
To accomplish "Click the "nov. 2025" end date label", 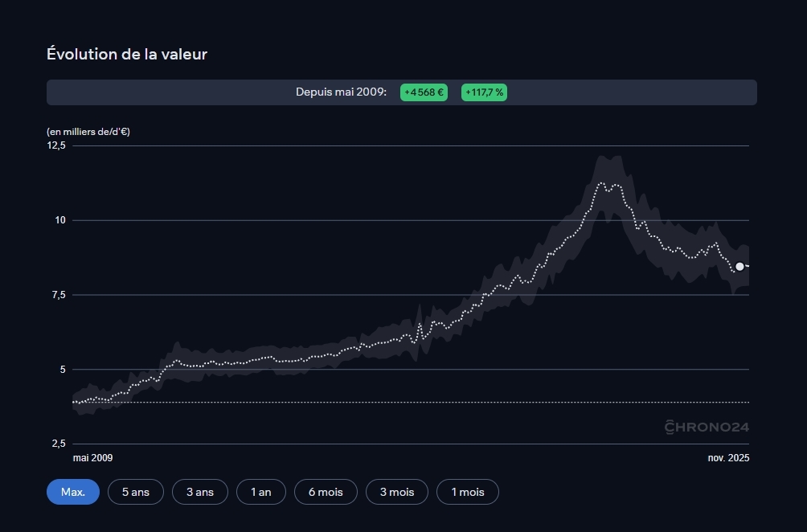I will tap(728, 458).
